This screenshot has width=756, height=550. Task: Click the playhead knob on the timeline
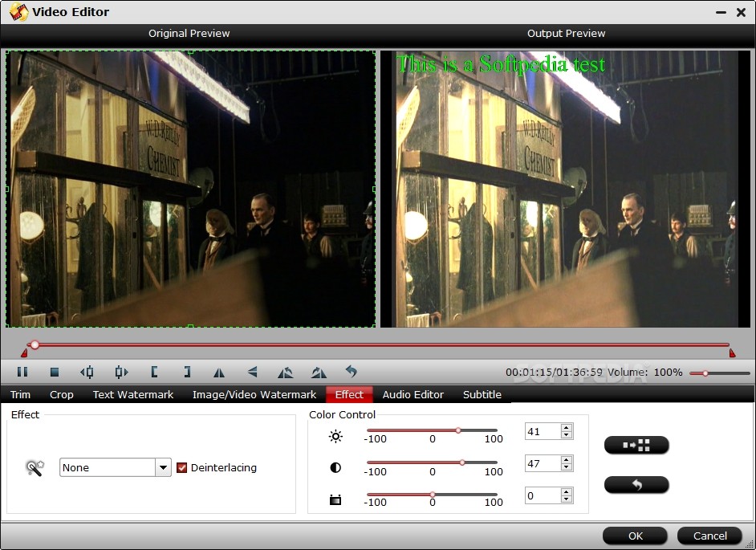(35, 345)
